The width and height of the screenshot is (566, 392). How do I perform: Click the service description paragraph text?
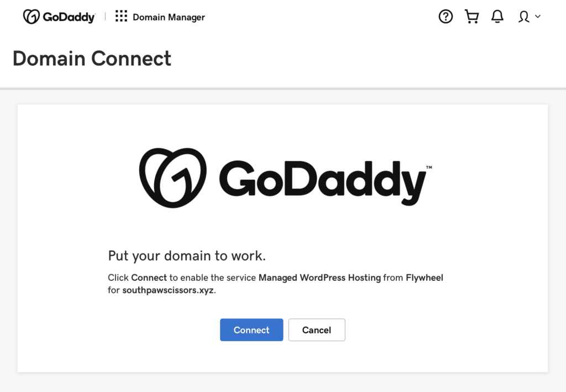(275, 283)
